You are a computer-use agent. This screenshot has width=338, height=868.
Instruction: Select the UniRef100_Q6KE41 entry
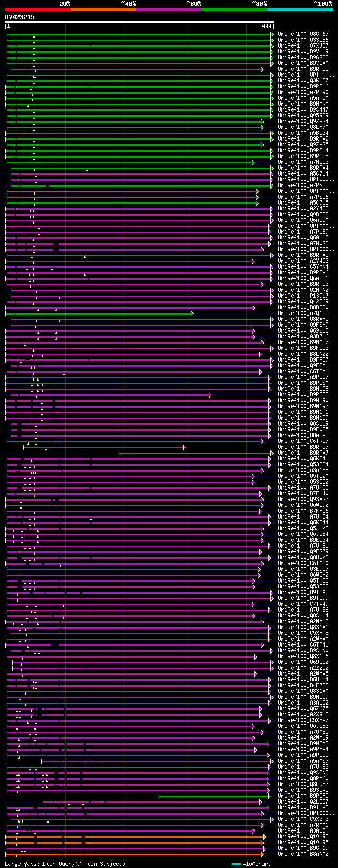click(x=303, y=459)
